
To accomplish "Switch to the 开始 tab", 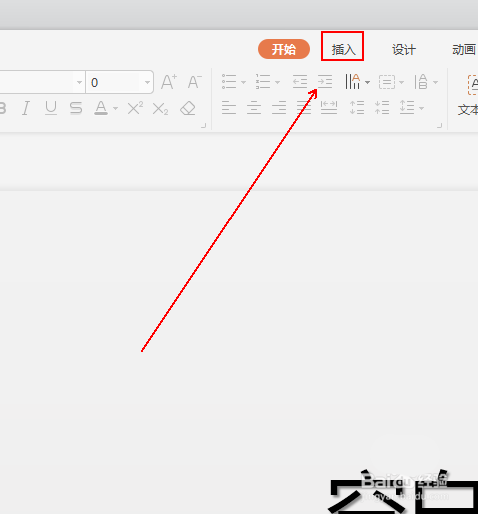I will [284, 49].
